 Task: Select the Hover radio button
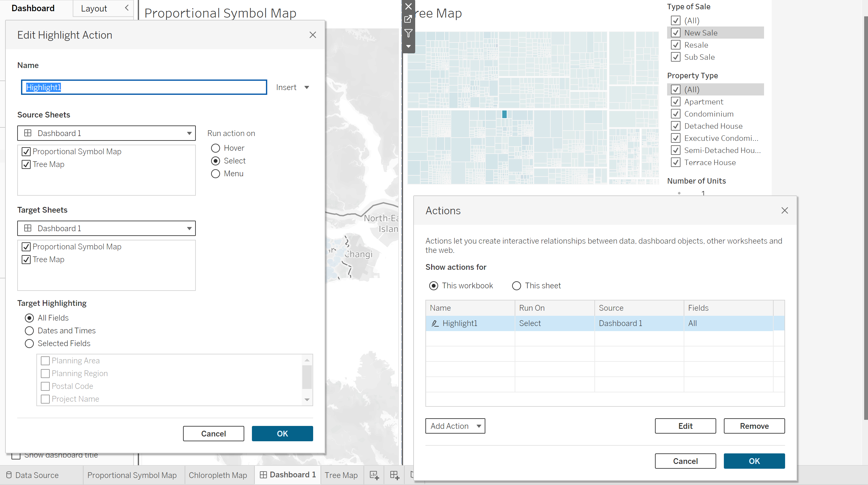(x=215, y=148)
